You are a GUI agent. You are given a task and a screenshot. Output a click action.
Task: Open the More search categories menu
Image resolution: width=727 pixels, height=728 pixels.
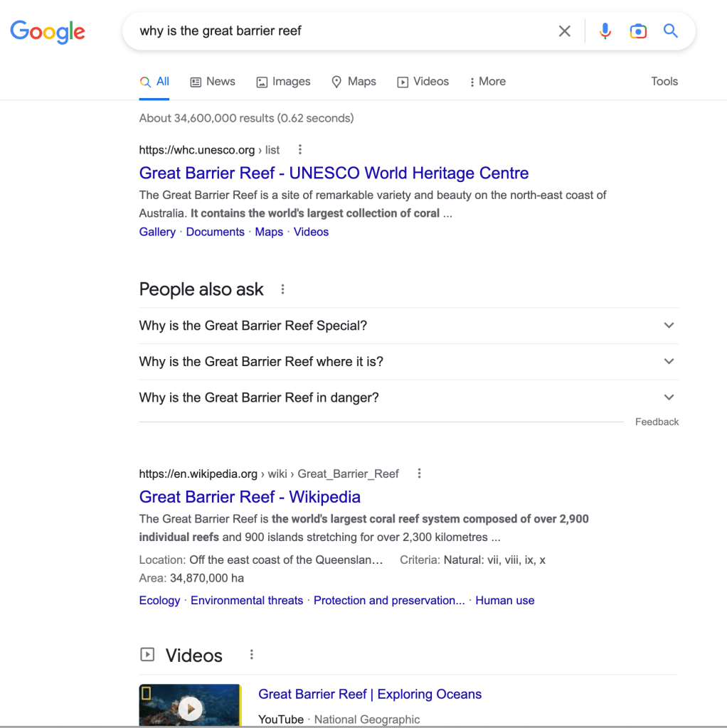(487, 81)
